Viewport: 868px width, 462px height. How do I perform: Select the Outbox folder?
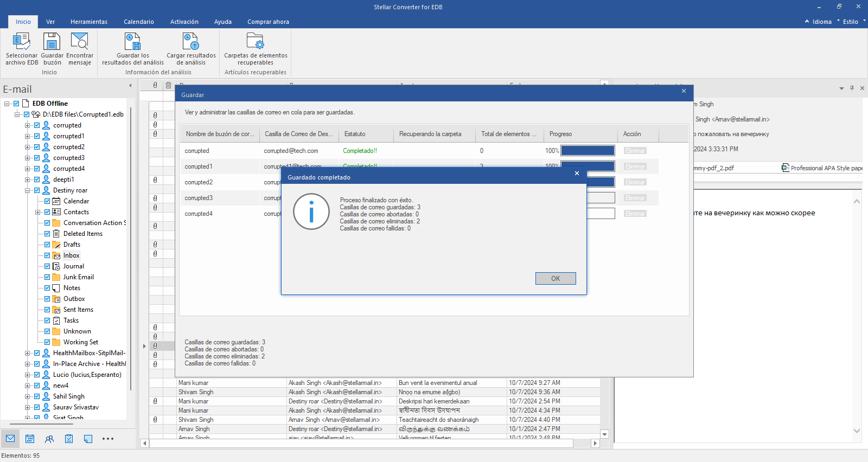(74, 299)
